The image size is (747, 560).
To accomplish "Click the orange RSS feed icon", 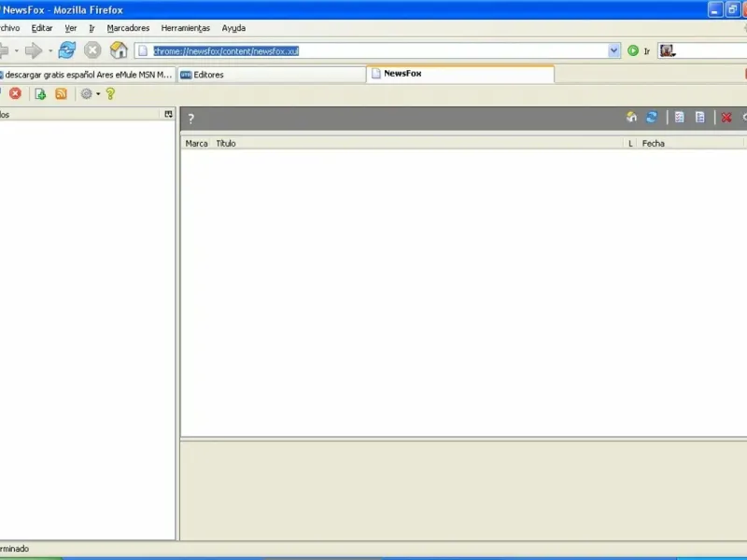I will pos(61,94).
